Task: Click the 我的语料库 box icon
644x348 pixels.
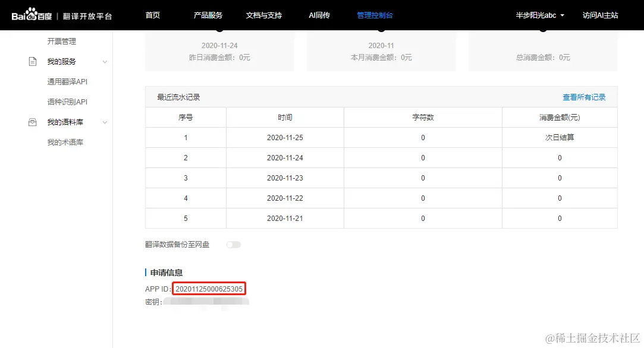Action: pos(33,122)
